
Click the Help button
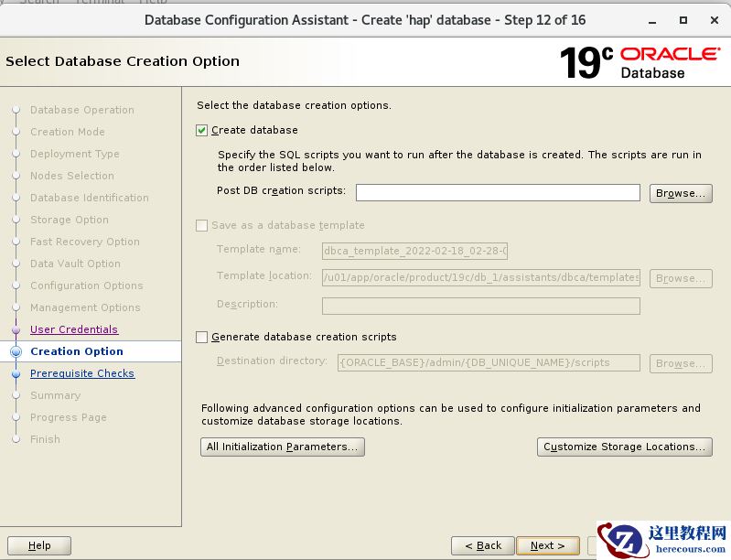coord(39,545)
